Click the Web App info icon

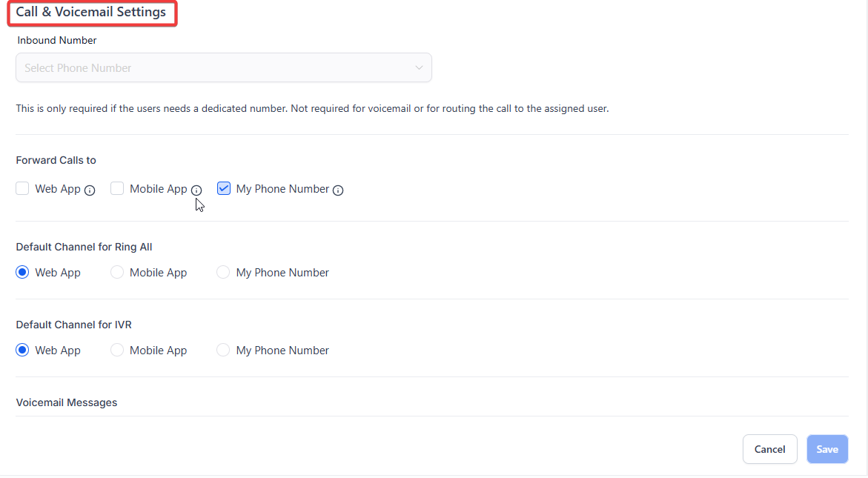point(90,190)
